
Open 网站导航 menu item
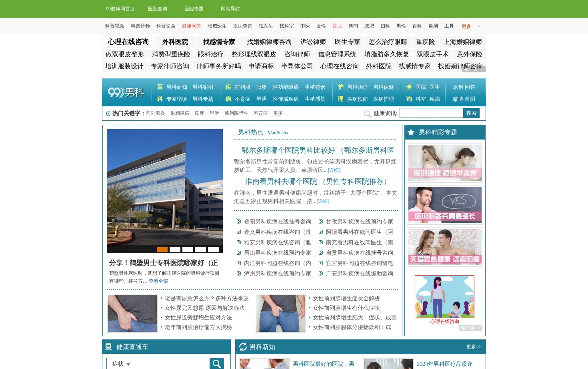coord(230,9)
